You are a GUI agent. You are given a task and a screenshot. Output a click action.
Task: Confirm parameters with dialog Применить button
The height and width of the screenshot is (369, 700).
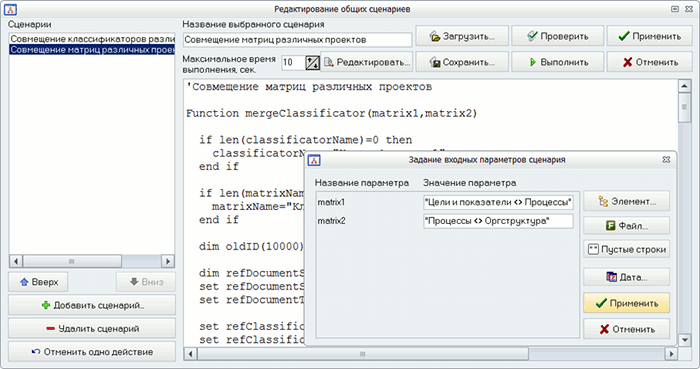(626, 303)
